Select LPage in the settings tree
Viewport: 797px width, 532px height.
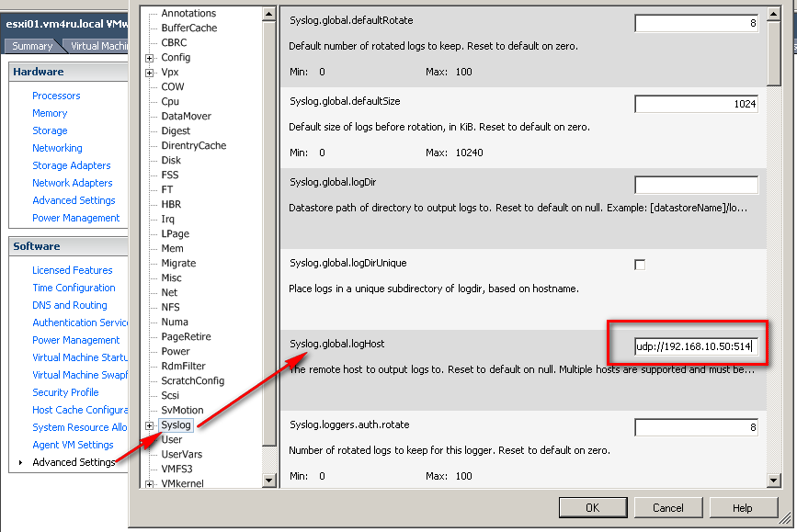[176, 233]
